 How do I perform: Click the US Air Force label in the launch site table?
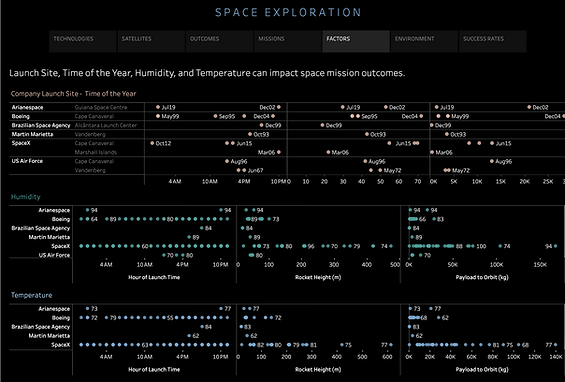[x=27, y=161]
